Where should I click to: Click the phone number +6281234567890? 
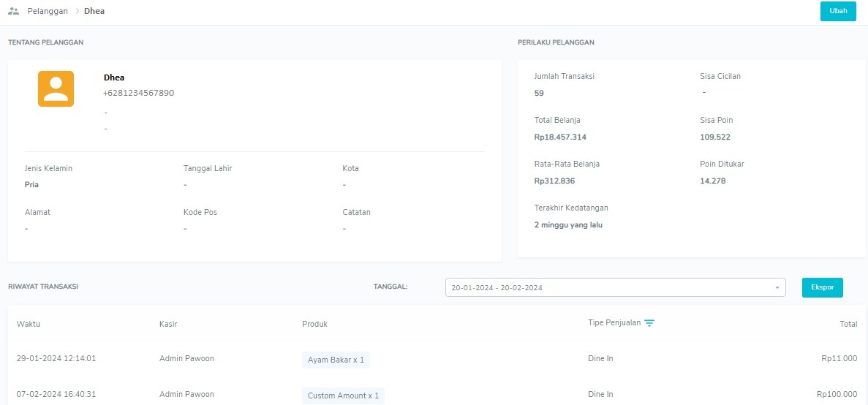tap(138, 94)
